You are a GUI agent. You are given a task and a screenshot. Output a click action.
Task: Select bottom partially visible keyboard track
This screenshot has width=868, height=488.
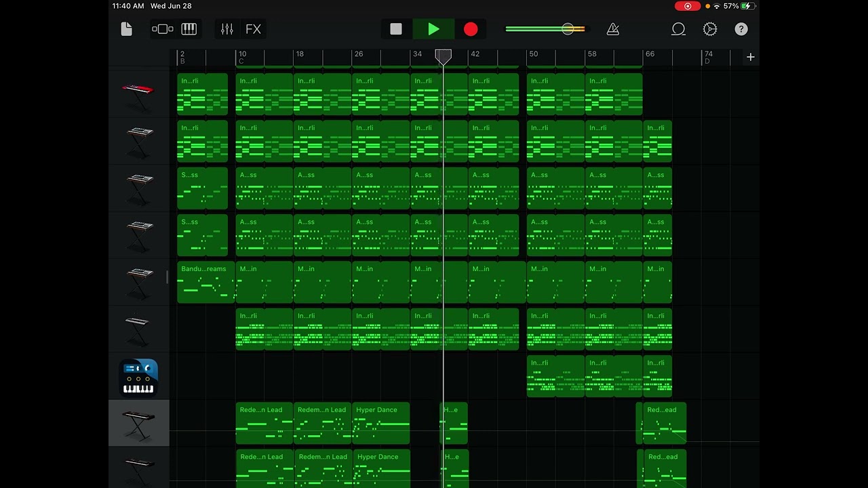point(138,468)
